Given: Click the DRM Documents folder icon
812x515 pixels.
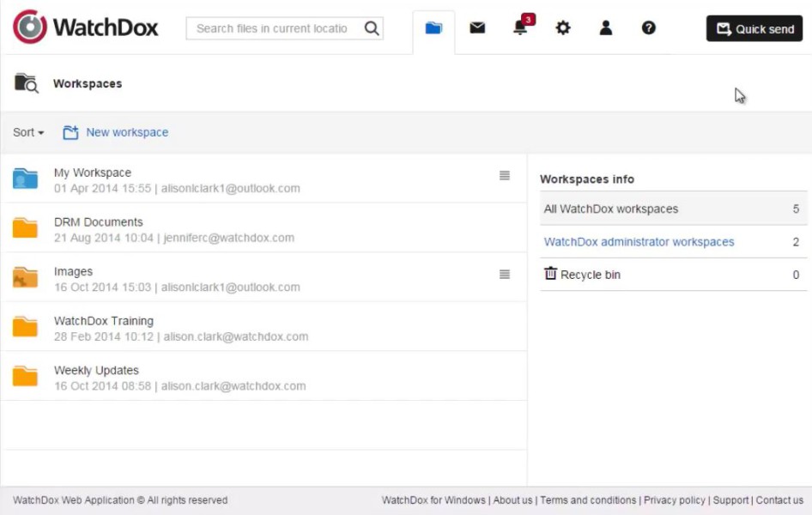Looking at the screenshot, I should point(25,227).
